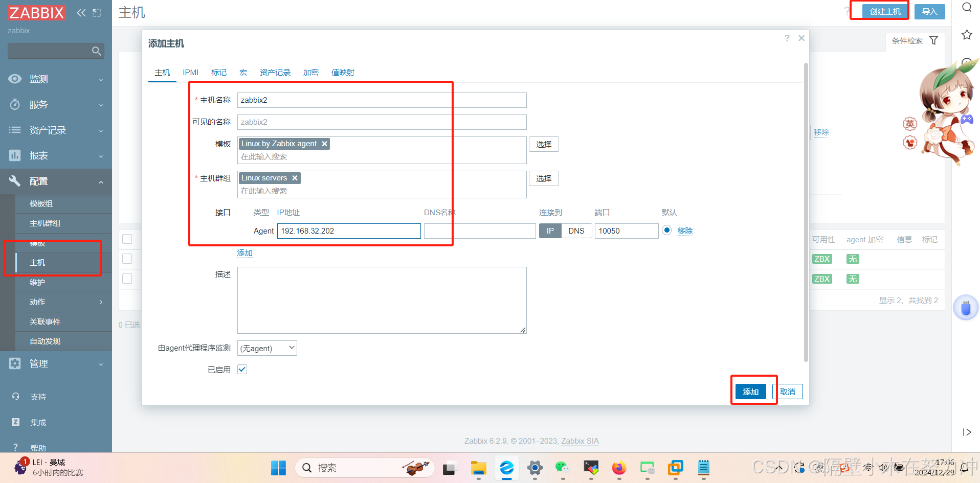The width and height of the screenshot is (980, 483).
Task: Click the Zabbix logo
Action: tap(36, 13)
